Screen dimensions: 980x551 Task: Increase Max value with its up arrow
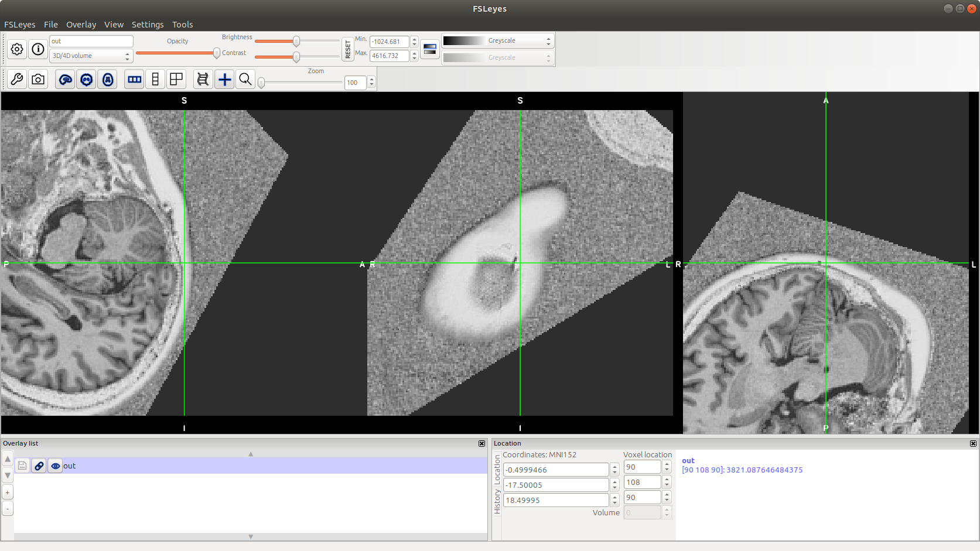414,53
